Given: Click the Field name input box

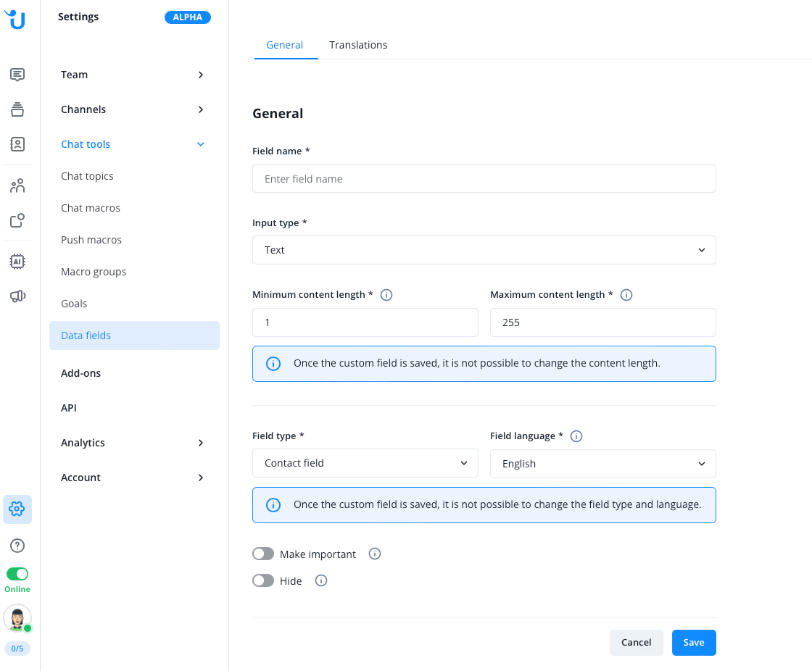Looking at the screenshot, I should pos(484,179).
